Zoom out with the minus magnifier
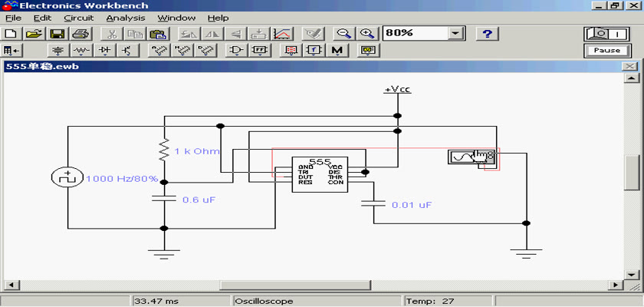The image size is (644, 307). 343,34
